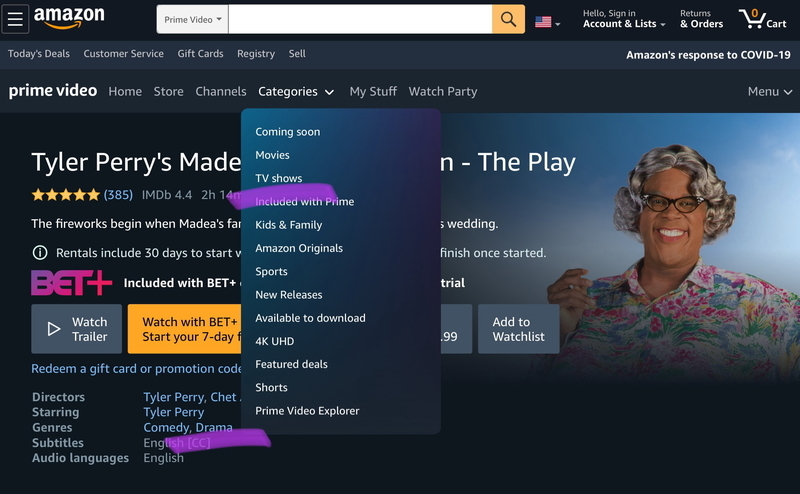The image size is (800, 494).
Task: Open Featured deals category
Action: [x=291, y=364]
